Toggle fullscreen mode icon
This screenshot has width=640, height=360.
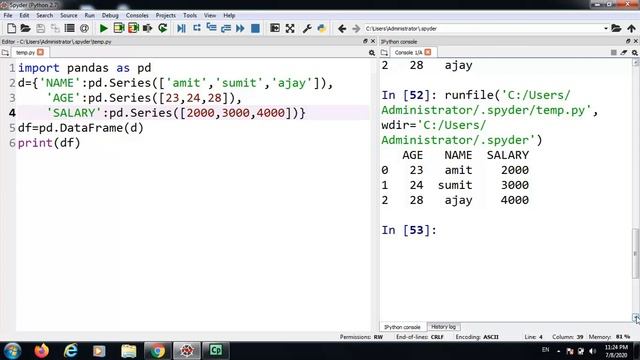pyautogui.click(x=290, y=28)
